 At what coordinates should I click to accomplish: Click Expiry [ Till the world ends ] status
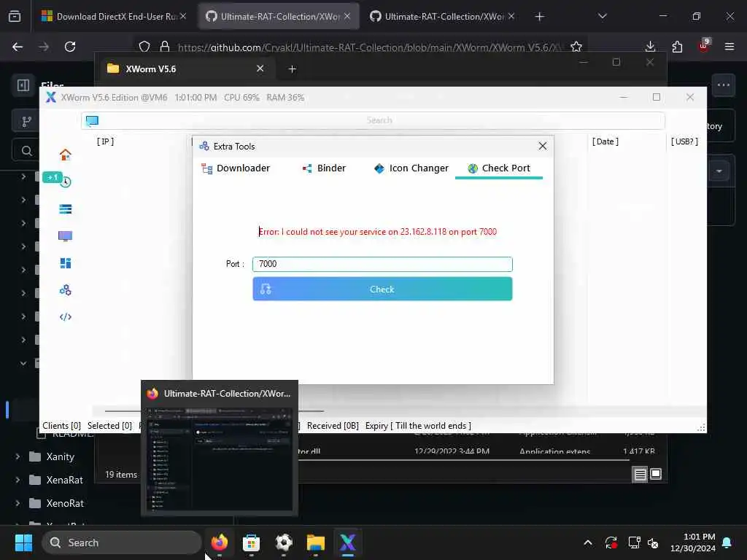pos(418,426)
